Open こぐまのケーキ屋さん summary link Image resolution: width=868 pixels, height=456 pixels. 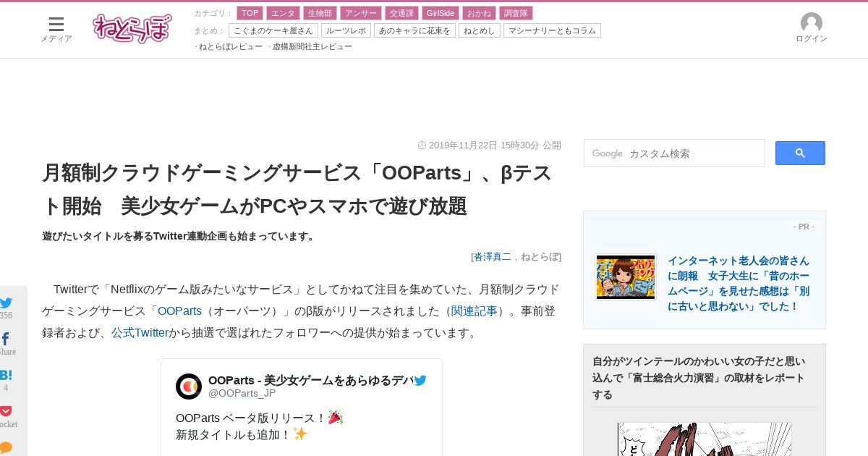[273, 30]
